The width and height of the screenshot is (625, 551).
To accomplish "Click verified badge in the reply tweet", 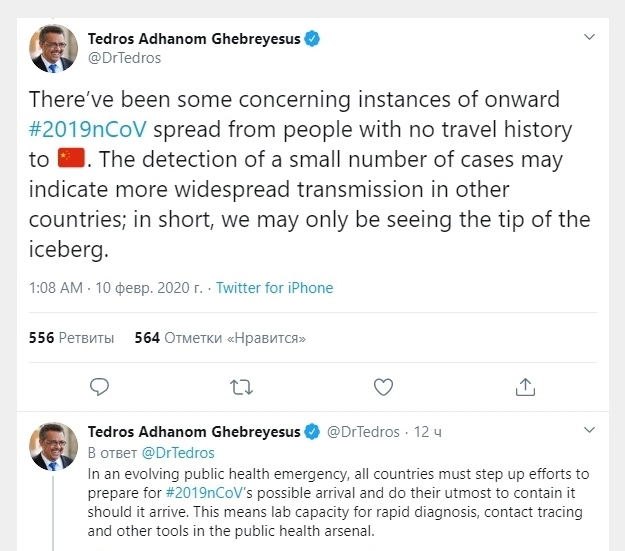I will click(312, 432).
